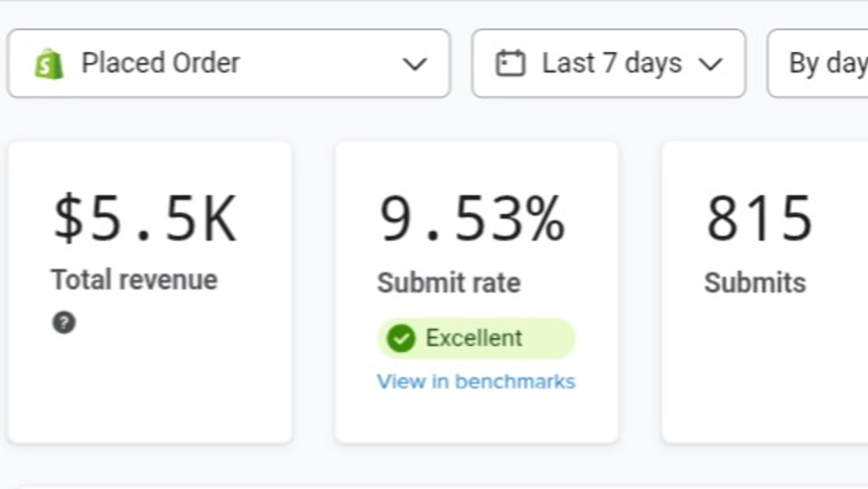The height and width of the screenshot is (489, 868).
Task: Click the green Excellent checkmark icon
Action: 401,338
